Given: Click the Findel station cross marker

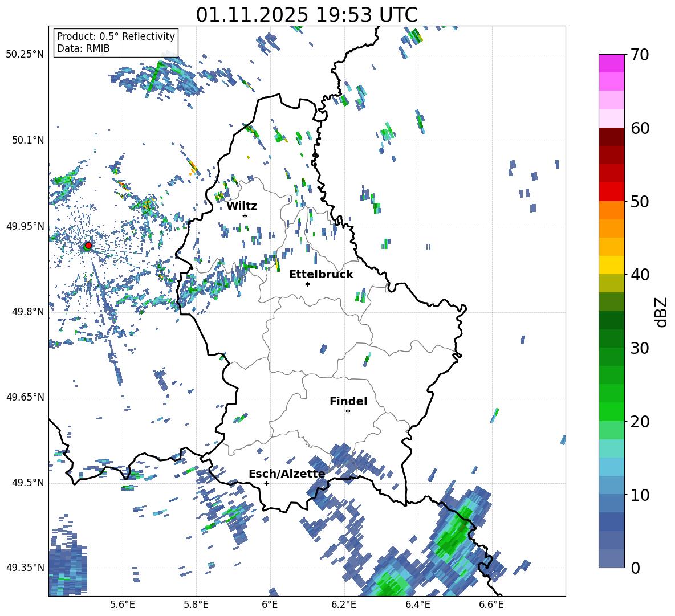Looking at the screenshot, I should (348, 411).
